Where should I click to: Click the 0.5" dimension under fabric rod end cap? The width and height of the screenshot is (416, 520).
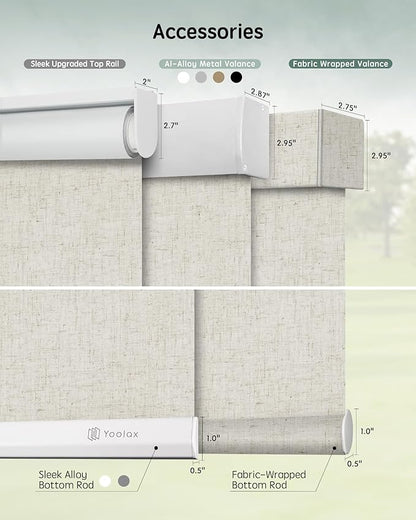click(x=354, y=464)
